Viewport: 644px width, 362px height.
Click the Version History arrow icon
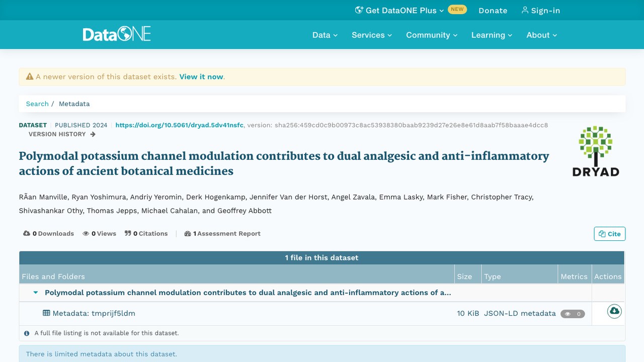93,134
